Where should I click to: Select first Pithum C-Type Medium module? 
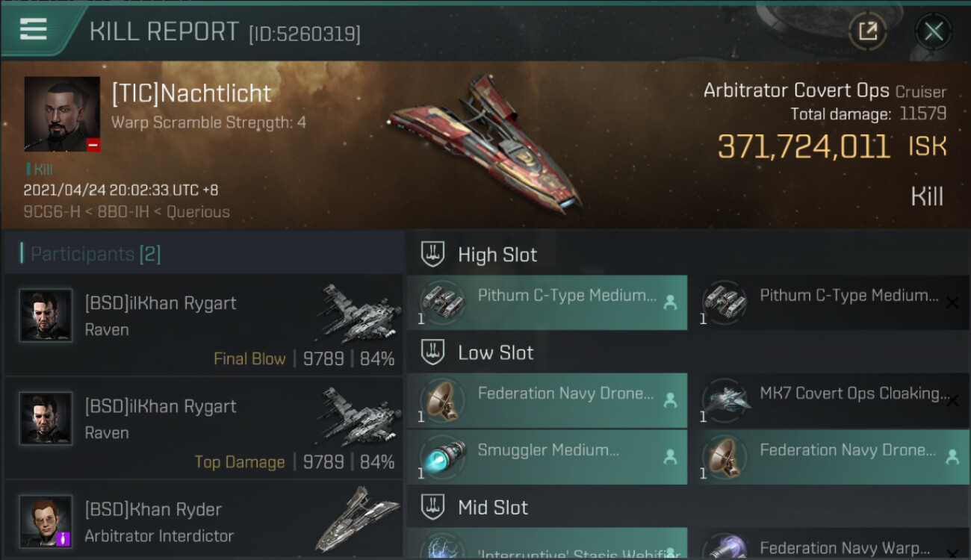pyautogui.click(x=547, y=302)
